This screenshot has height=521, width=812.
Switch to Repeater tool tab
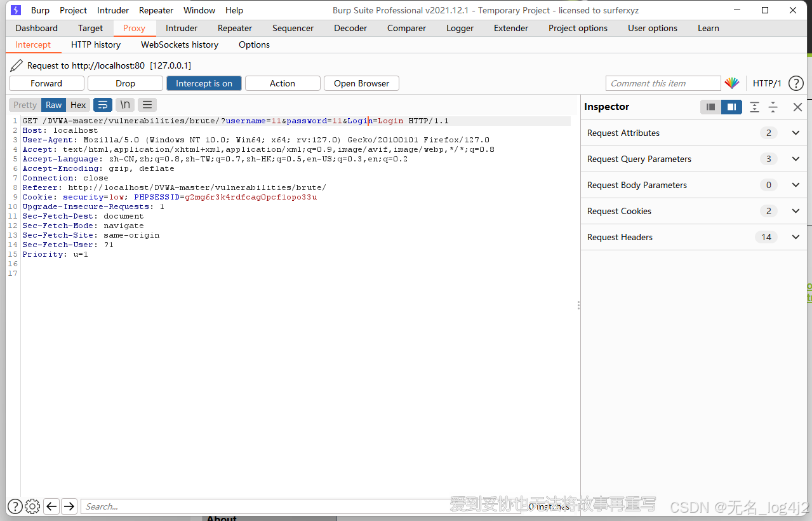[x=235, y=28]
